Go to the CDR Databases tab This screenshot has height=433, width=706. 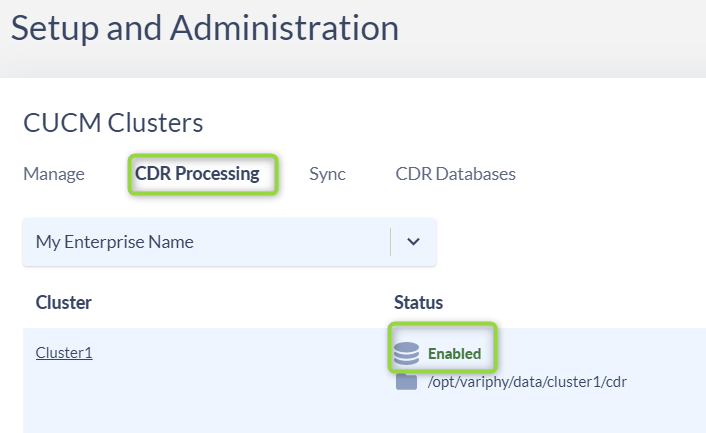[455, 174]
